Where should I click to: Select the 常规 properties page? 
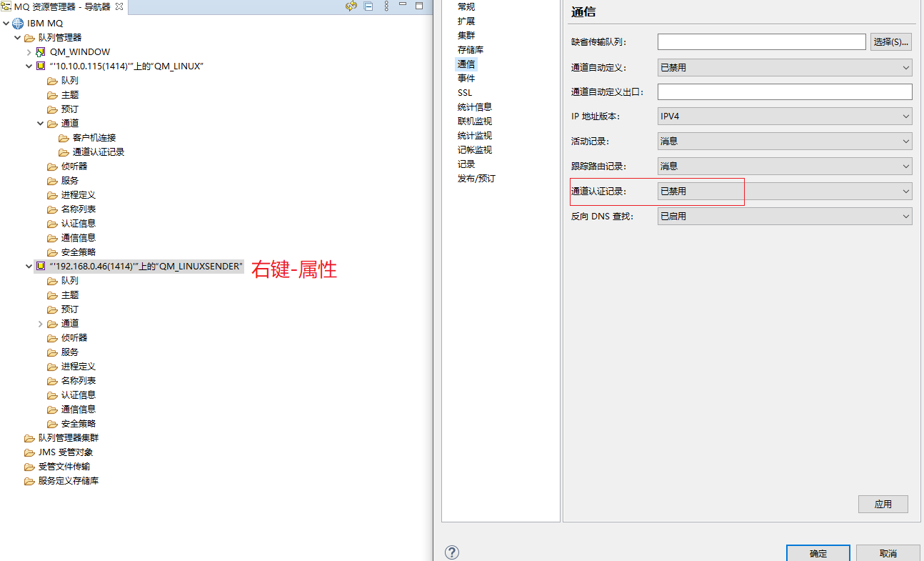point(466,7)
